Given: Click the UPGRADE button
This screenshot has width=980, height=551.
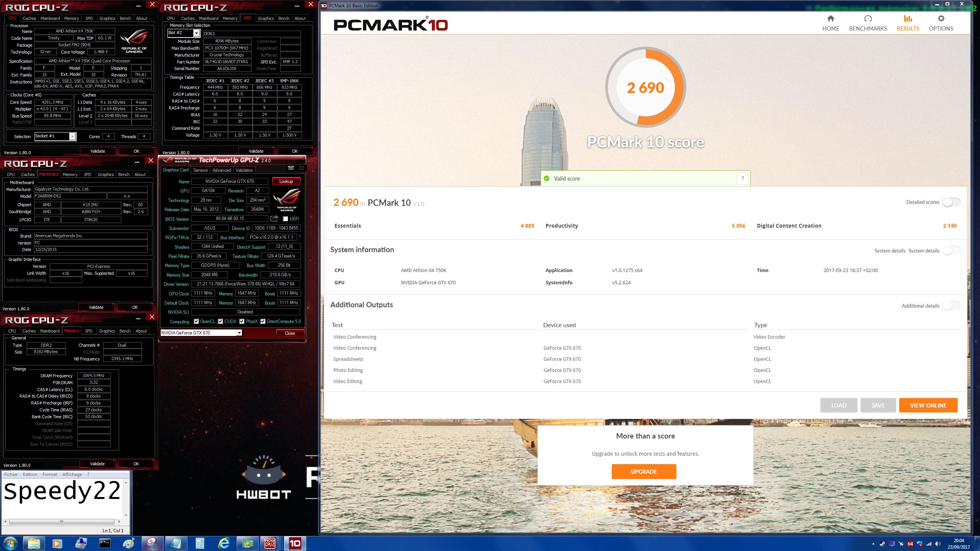Looking at the screenshot, I should 644,471.
